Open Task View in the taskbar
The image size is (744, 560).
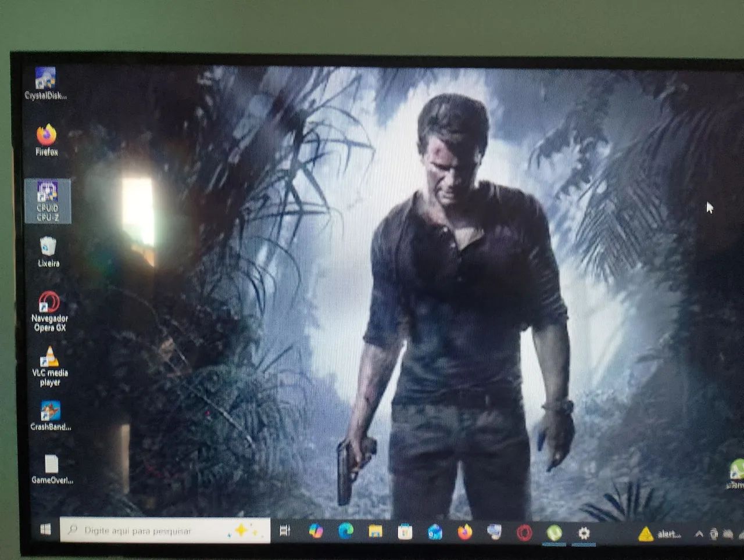point(285,531)
